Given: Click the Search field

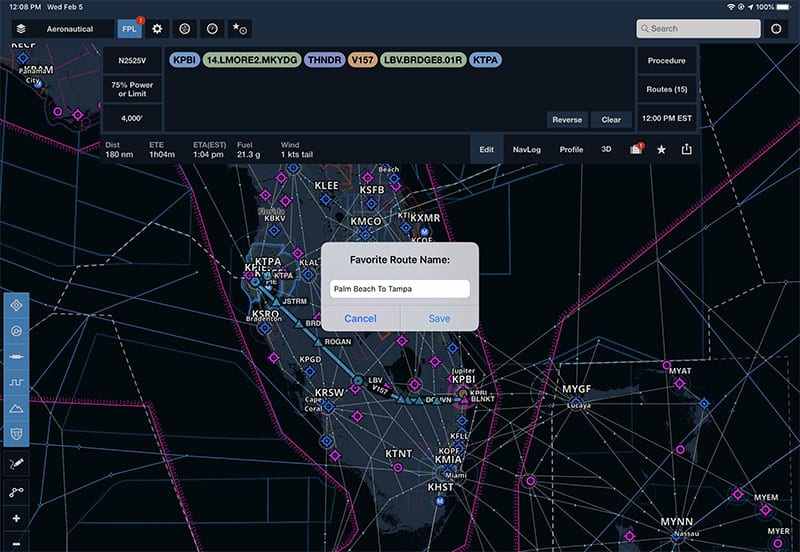Looking at the screenshot, I should pyautogui.click(x=698, y=29).
